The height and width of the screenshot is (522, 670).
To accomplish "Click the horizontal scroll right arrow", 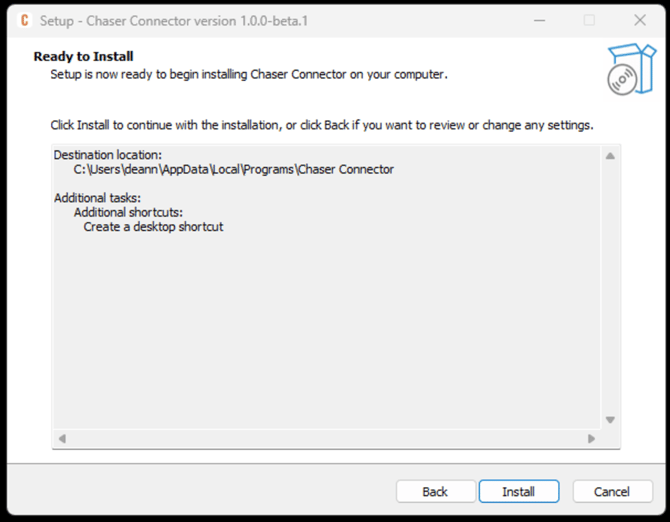I will coord(591,438).
